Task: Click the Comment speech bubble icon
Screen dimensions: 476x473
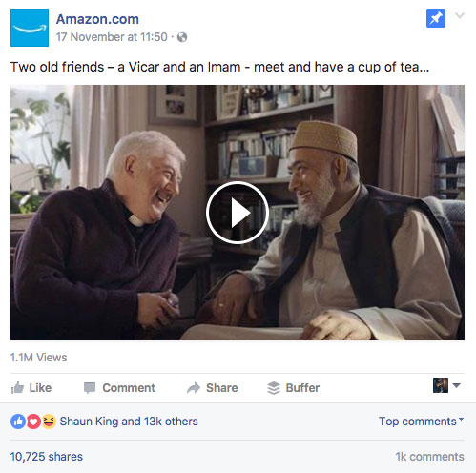Action: (x=90, y=388)
